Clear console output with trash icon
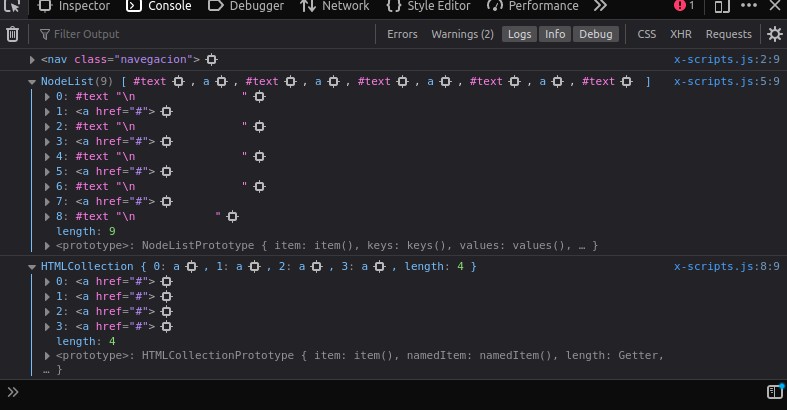Screen dimensions: 787x410 point(13,34)
